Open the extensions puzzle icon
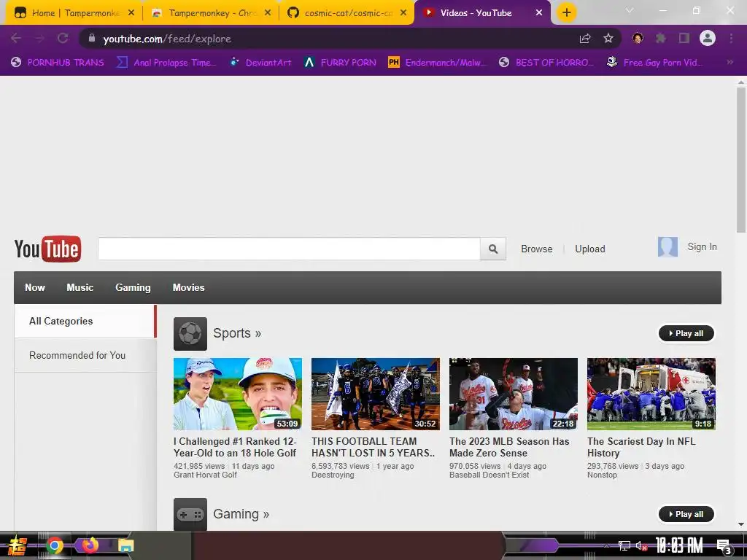The width and height of the screenshot is (747, 560). (660, 38)
